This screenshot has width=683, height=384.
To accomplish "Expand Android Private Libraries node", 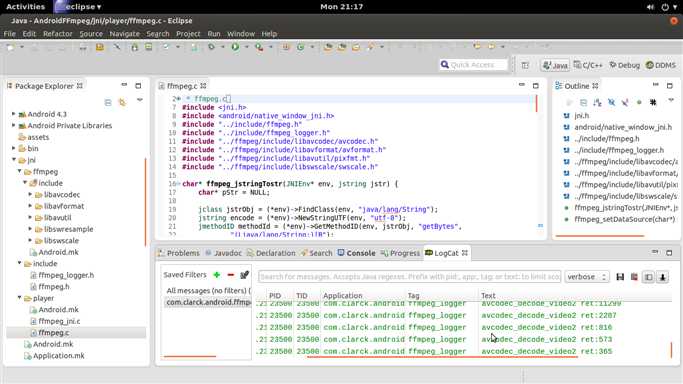I will (x=14, y=125).
